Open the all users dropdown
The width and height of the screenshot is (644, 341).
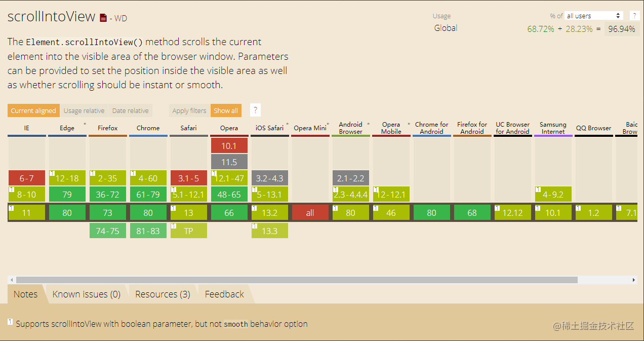(x=593, y=16)
